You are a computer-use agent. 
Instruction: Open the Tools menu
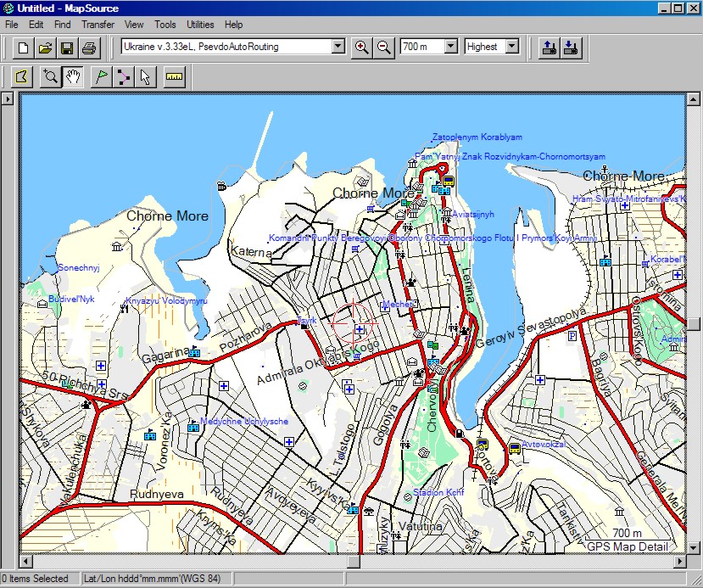coord(165,25)
